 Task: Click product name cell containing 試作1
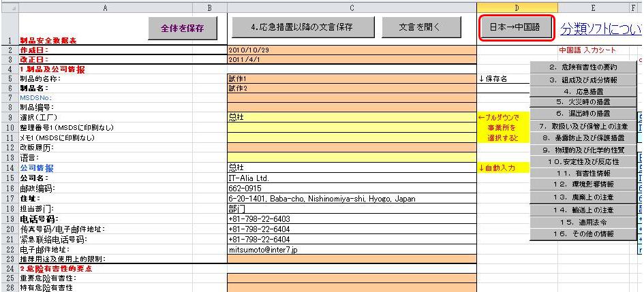(352, 79)
